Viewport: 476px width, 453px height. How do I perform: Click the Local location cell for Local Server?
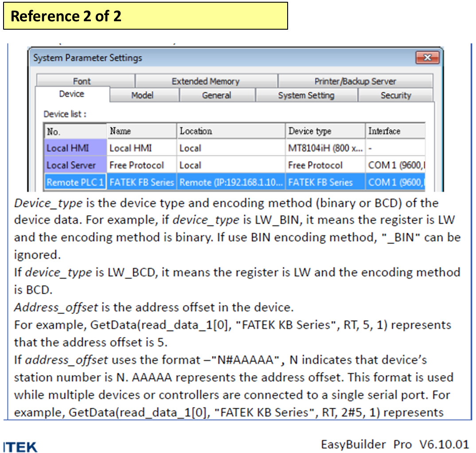tap(231, 165)
